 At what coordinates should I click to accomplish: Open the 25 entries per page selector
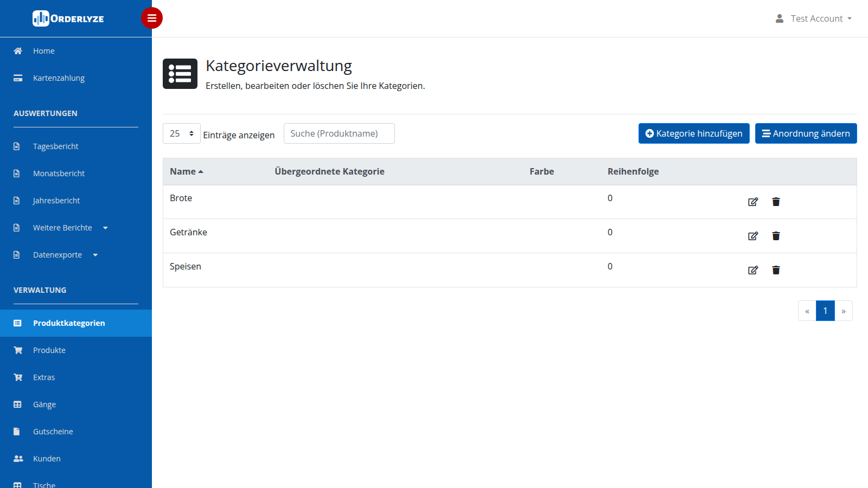click(182, 133)
